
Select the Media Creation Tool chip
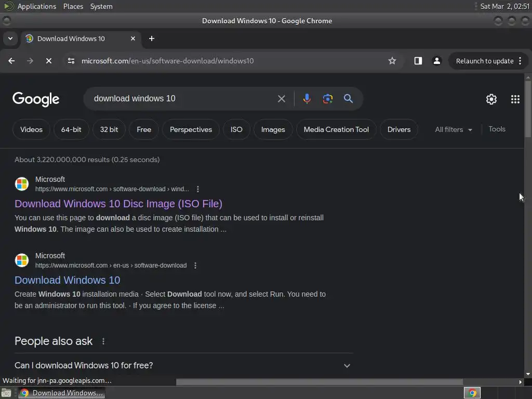tap(336, 129)
